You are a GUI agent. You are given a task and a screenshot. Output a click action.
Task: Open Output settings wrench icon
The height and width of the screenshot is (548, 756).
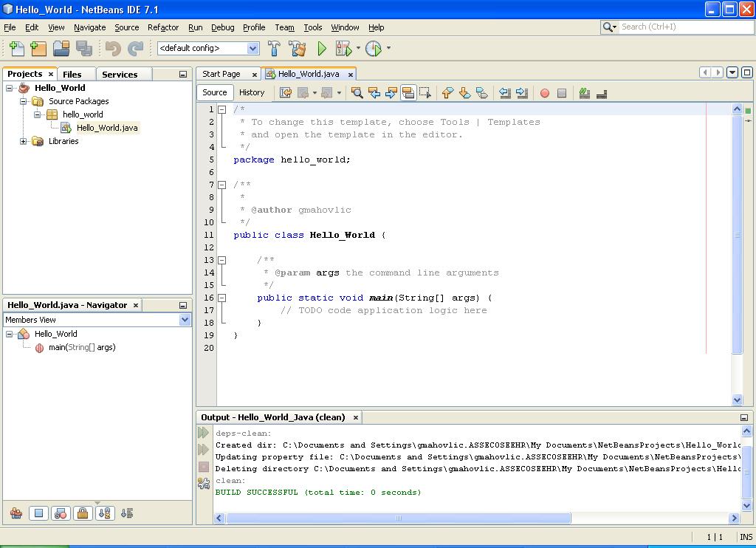[x=204, y=483]
